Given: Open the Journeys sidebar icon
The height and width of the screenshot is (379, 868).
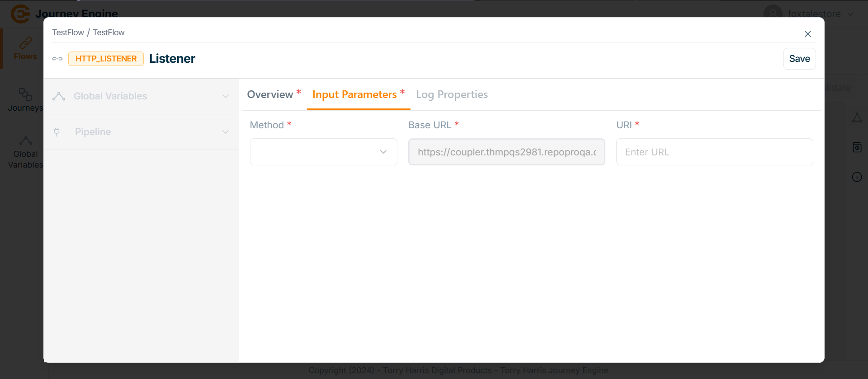Looking at the screenshot, I should (25, 94).
